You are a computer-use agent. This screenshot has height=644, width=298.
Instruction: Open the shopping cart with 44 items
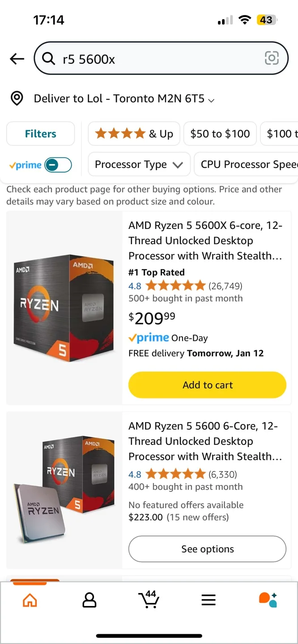pyautogui.click(x=149, y=599)
